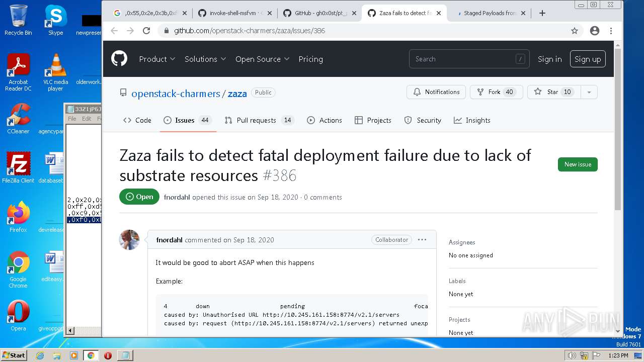Click the Sign up button
The height and width of the screenshot is (362, 644).
click(x=588, y=59)
